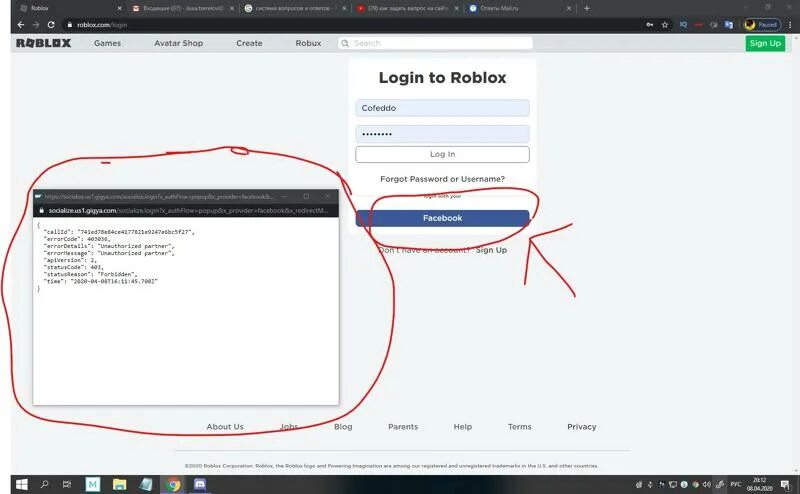800x494 pixels.
Task: Open Task View on the taskbar
Action: 67,484
